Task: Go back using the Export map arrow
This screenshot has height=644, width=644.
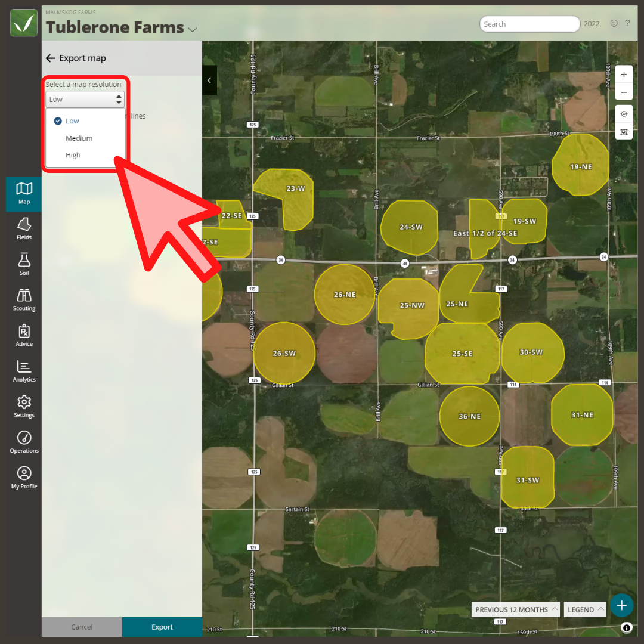Action: 50,58
